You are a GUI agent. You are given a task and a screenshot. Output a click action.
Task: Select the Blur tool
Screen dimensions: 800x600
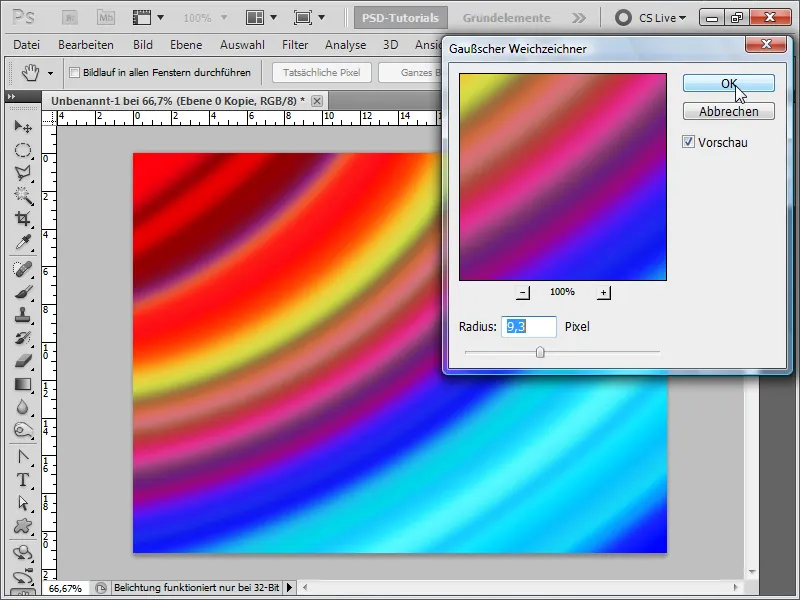point(23,407)
